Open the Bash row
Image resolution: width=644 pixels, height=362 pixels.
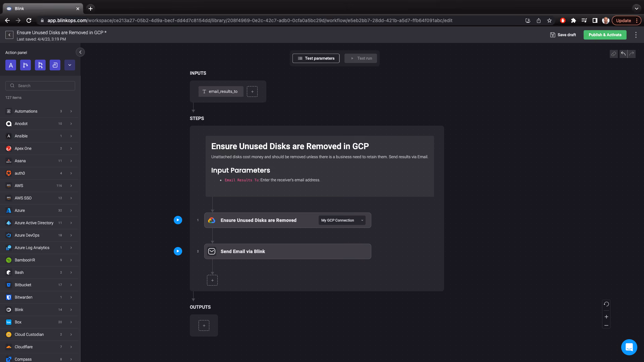tap(39, 273)
